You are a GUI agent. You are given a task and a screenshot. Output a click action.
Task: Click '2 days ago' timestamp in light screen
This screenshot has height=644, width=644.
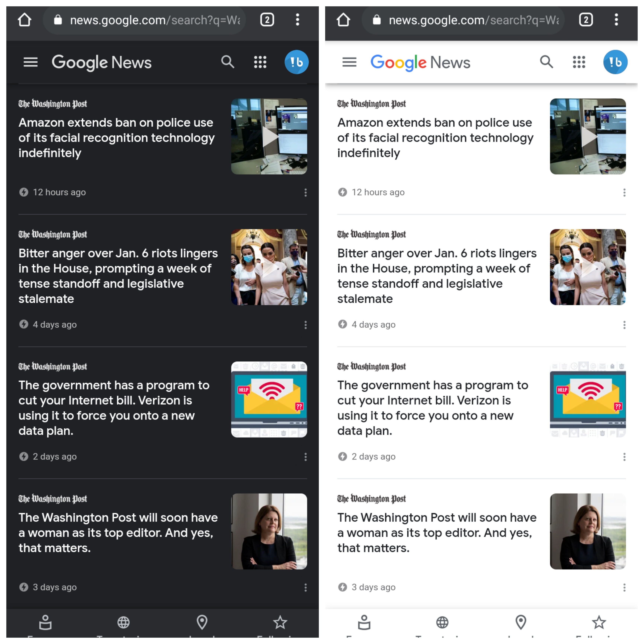374,457
